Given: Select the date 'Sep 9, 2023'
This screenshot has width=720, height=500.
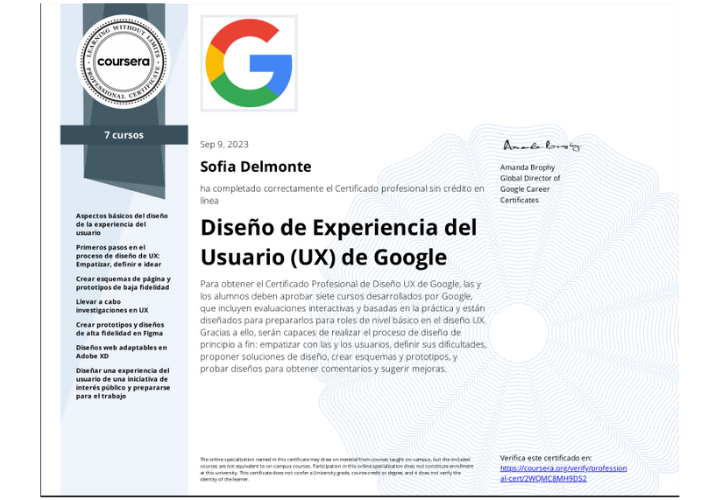Looking at the screenshot, I should (224, 144).
